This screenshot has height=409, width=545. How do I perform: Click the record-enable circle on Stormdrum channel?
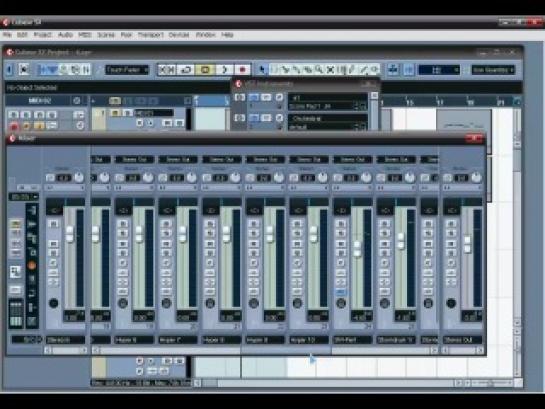384,303
